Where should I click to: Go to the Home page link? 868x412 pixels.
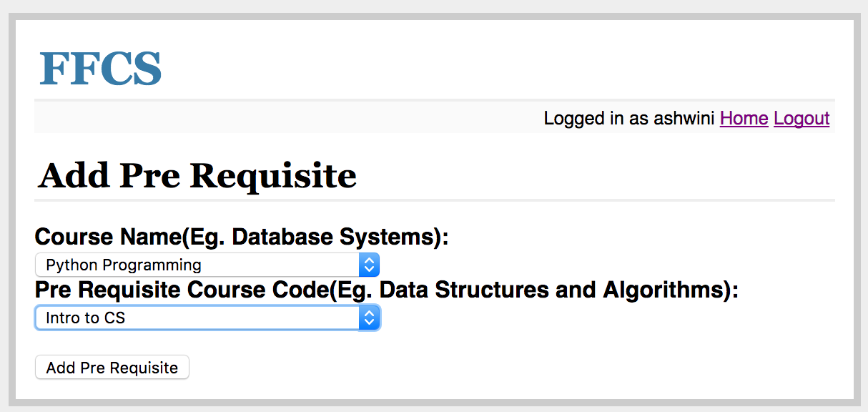[x=744, y=118]
